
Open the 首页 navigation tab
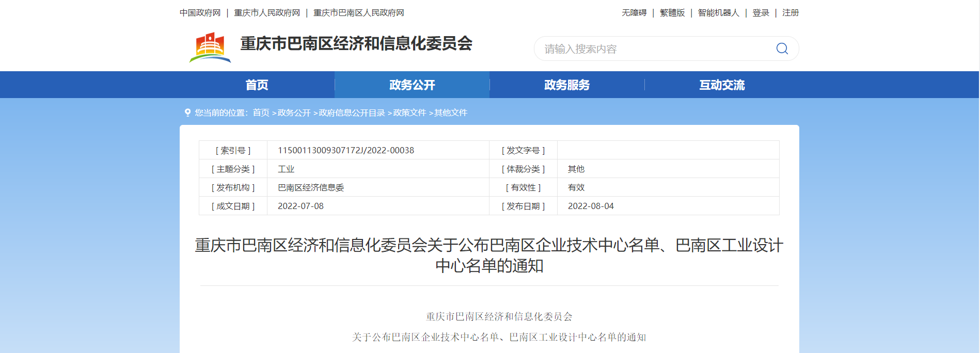(x=257, y=85)
